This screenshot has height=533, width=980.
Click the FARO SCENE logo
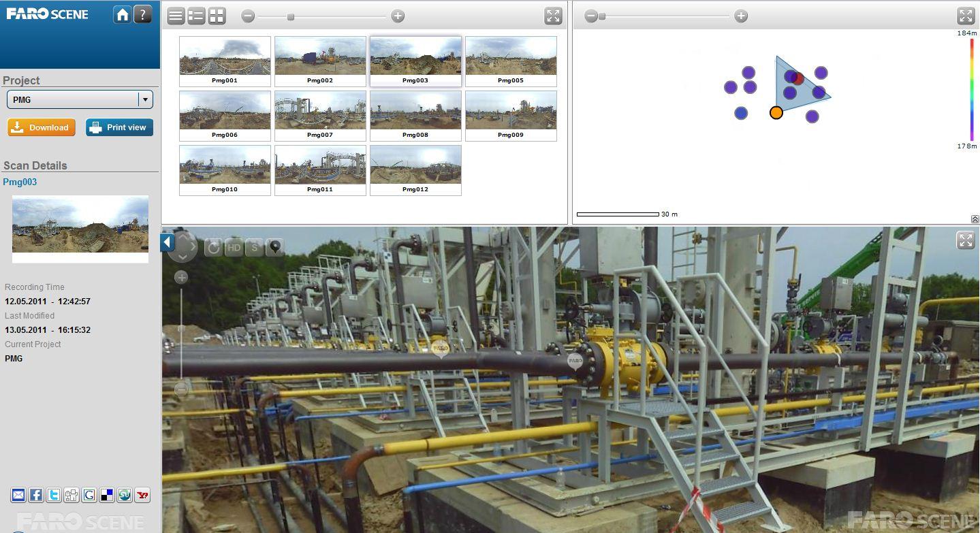(48, 14)
